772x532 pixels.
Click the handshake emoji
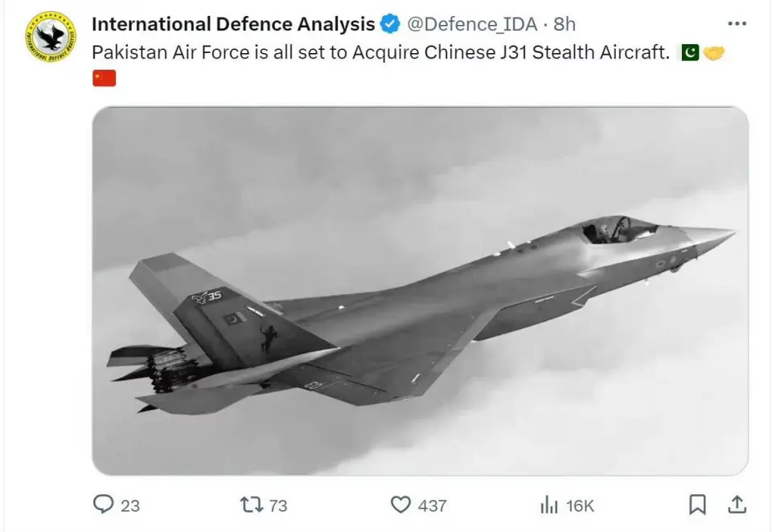(714, 53)
